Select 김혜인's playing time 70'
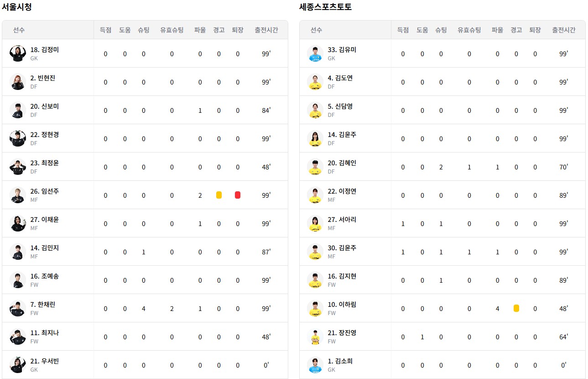This screenshot has width=588, height=379. (564, 167)
